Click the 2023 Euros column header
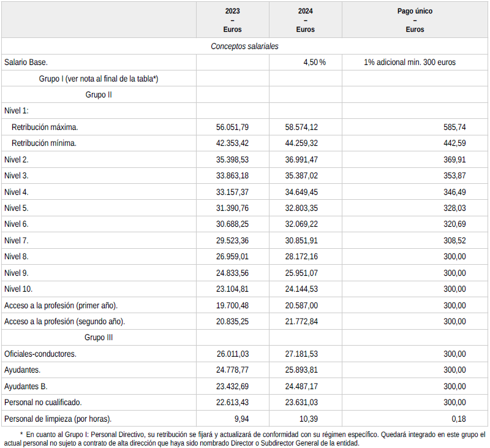490x448 pixels. pos(233,20)
